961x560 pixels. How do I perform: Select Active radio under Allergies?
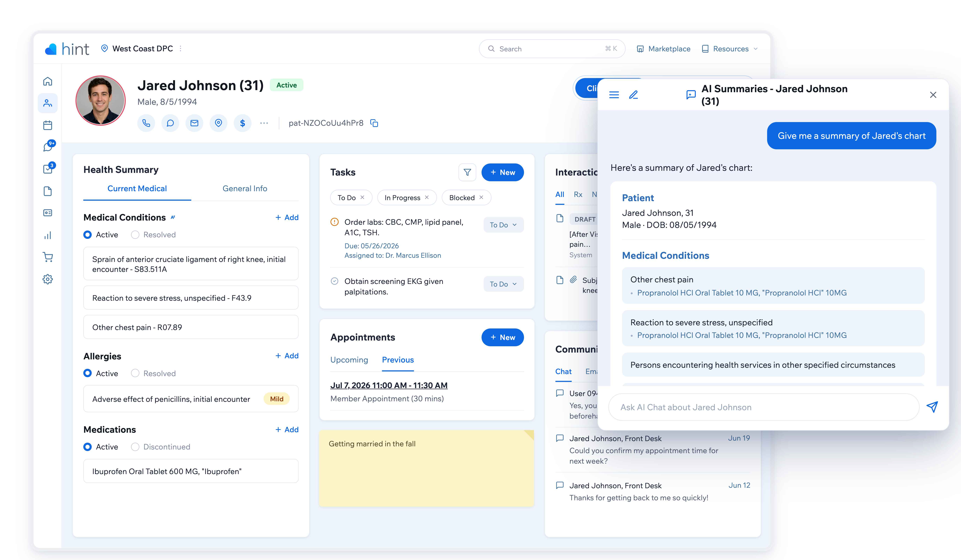point(88,373)
